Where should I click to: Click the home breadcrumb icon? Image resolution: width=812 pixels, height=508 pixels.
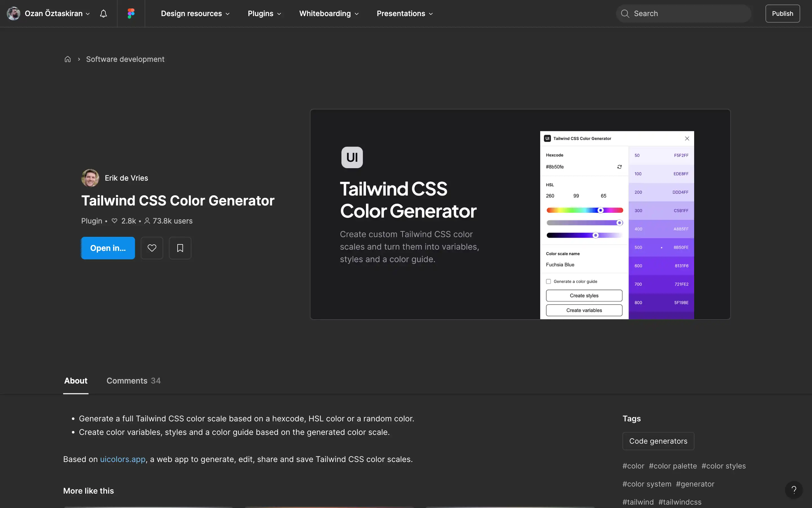coord(67,59)
